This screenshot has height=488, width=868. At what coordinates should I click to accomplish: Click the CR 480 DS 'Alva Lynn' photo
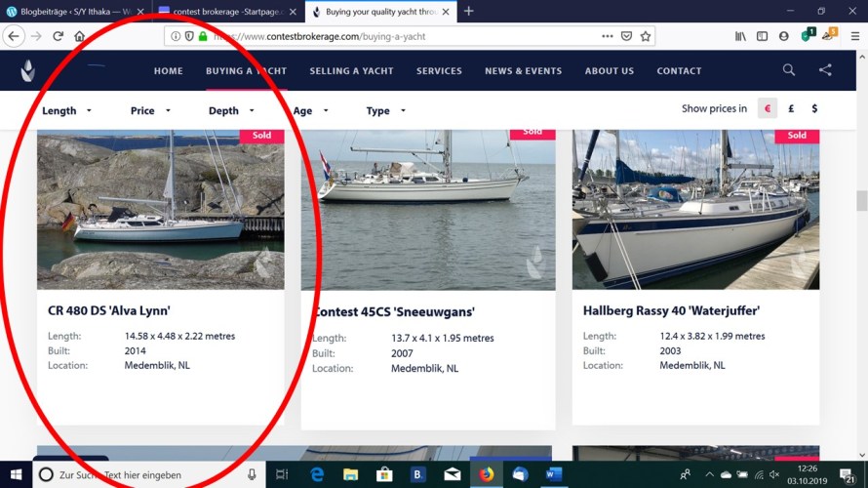click(160, 210)
